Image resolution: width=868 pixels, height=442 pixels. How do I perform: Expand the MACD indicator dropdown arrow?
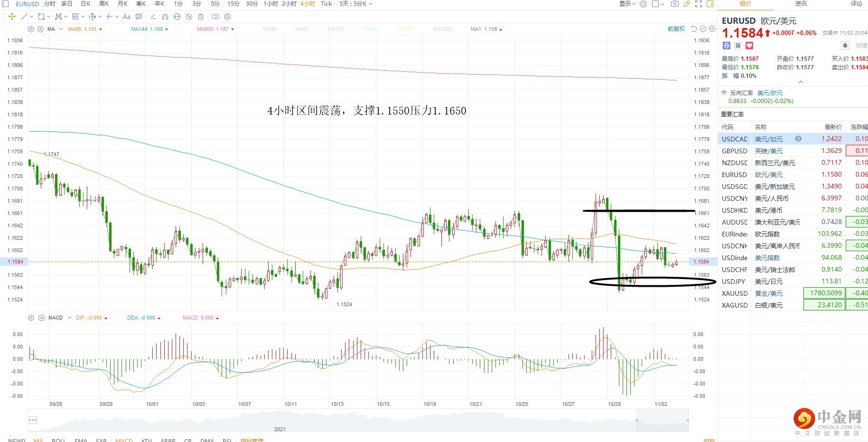pyautogui.click(x=69, y=318)
